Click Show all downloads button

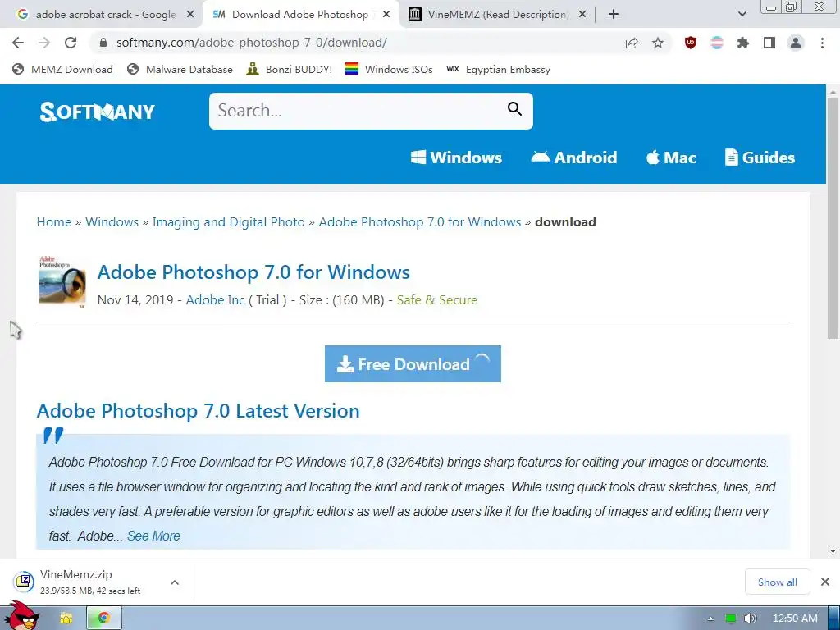(x=778, y=582)
